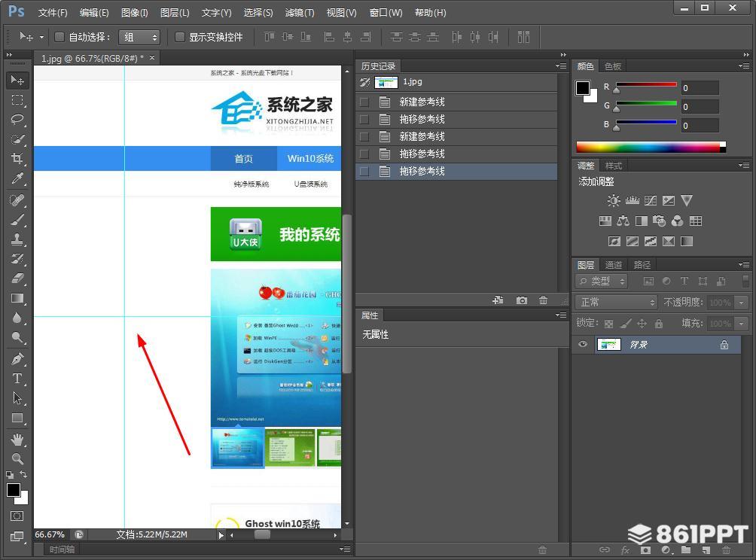This screenshot has height=560, width=756.
Task: Select the Lasso tool
Action: pyautogui.click(x=17, y=120)
